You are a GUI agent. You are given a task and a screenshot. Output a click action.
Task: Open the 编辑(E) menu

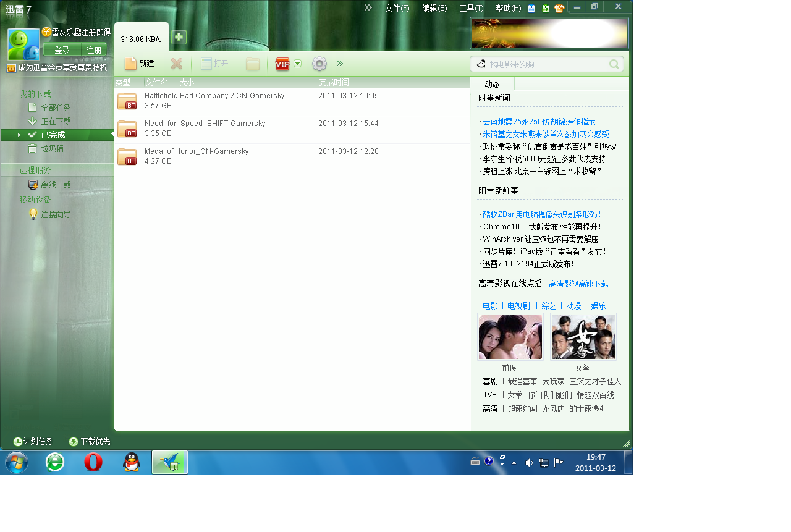point(434,8)
